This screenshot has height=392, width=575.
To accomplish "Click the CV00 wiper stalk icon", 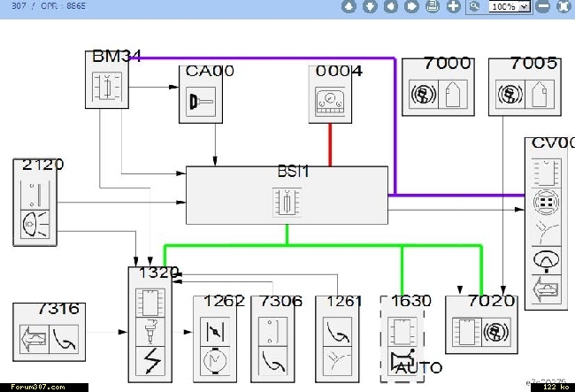I will [x=546, y=231].
